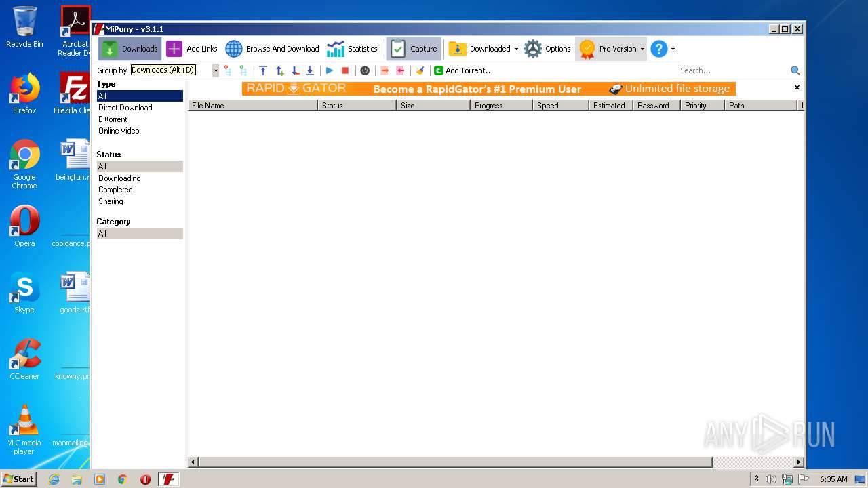868x488 pixels.
Task: Sort by Size column header
Action: (433, 106)
